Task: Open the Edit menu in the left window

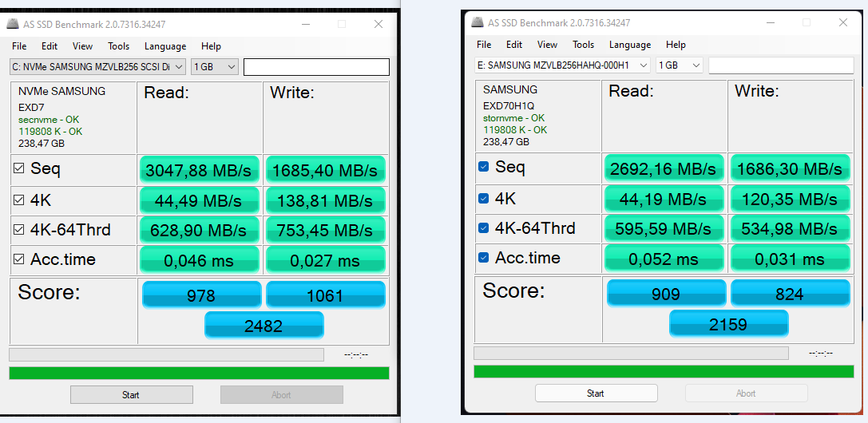Action: (x=50, y=46)
